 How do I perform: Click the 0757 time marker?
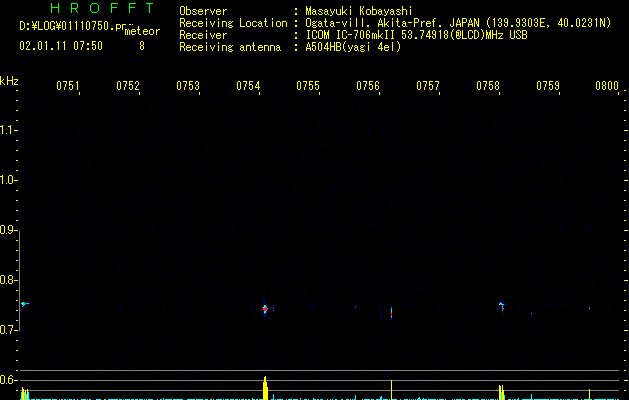428,86
